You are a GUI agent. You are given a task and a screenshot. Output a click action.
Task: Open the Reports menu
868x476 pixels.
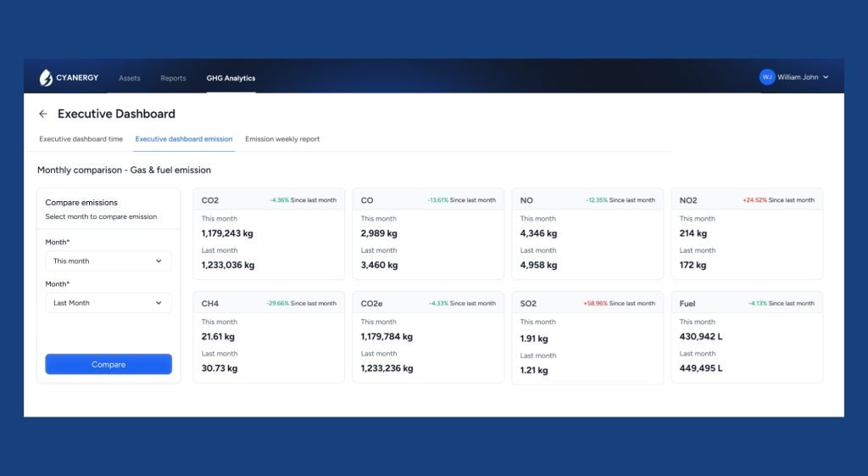[x=173, y=78]
